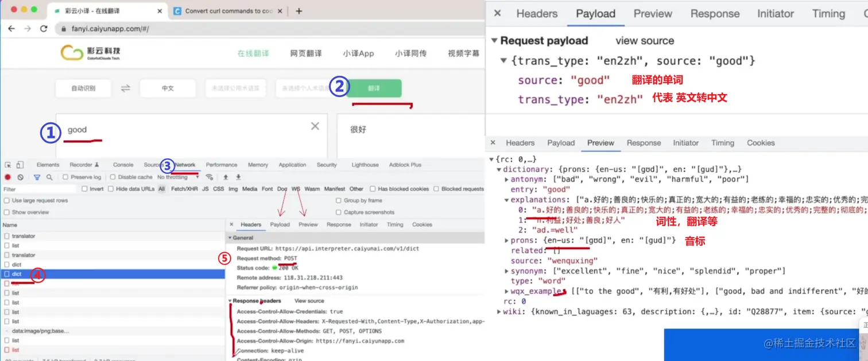Check Has blocked cookies
The height and width of the screenshot is (361, 868).
(373, 189)
